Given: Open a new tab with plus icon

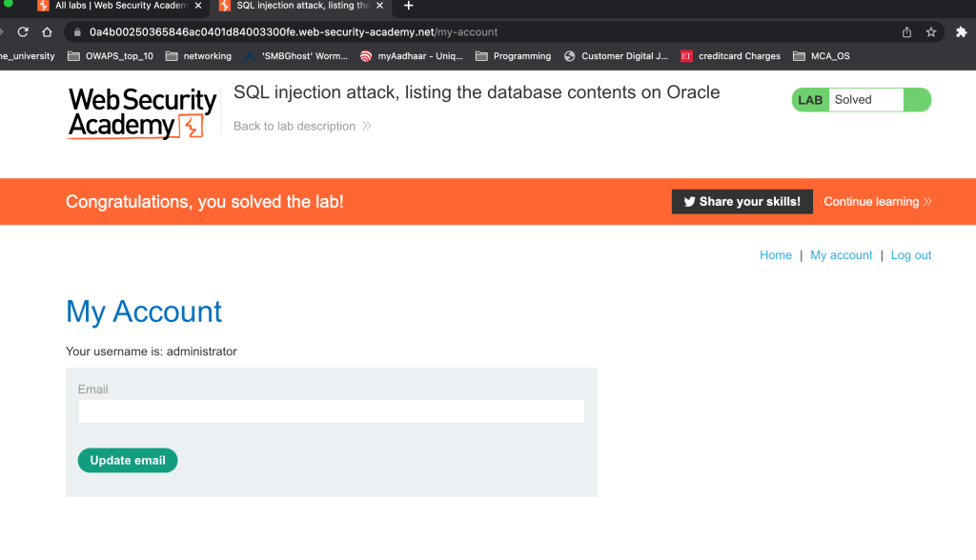Looking at the screenshot, I should point(409,6).
